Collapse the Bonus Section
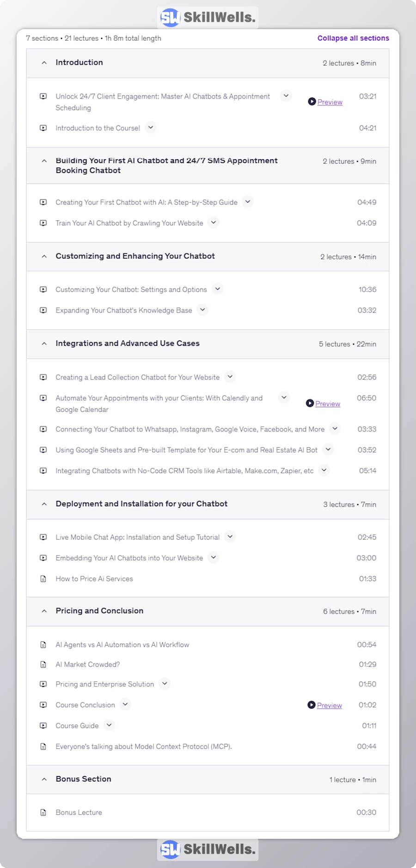The height and width of the screenshot is (868, 416). (x=44, y=779)
